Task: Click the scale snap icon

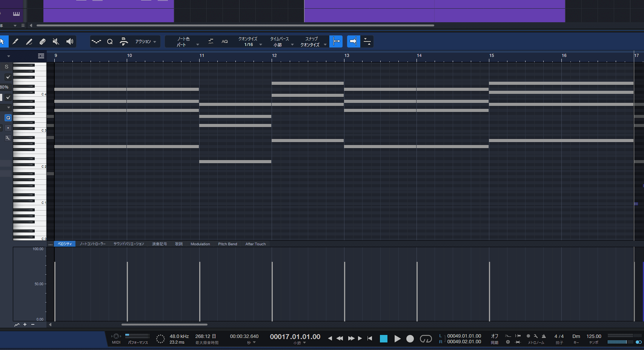Action: click(211, 41)
